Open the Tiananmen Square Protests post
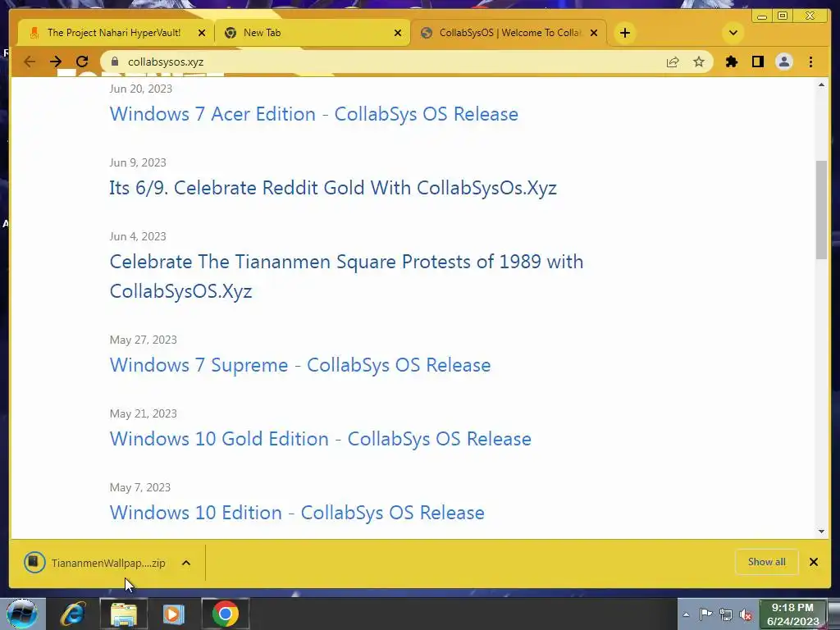The height and width of the screenshot is (630, 840). (346, 276)
